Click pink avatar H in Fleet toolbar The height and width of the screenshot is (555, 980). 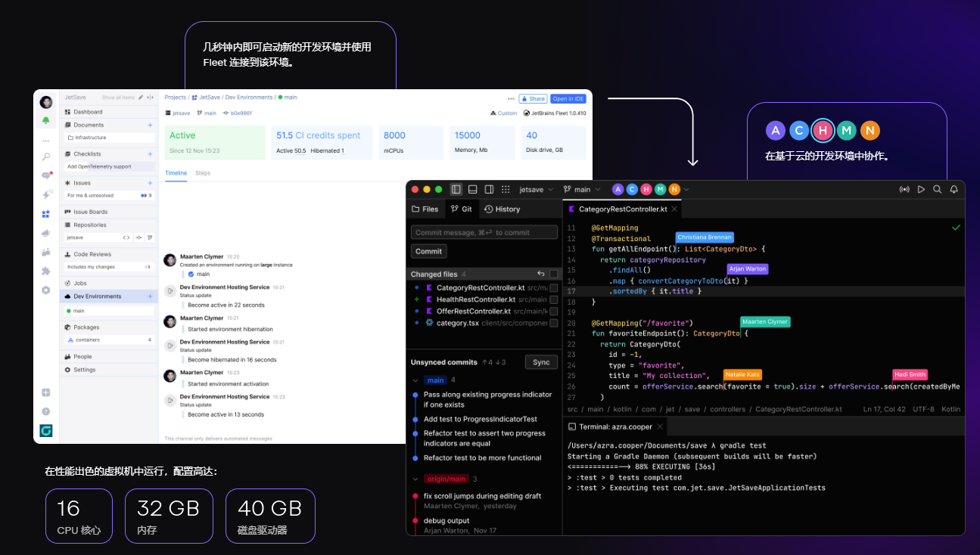click(646, 189)
